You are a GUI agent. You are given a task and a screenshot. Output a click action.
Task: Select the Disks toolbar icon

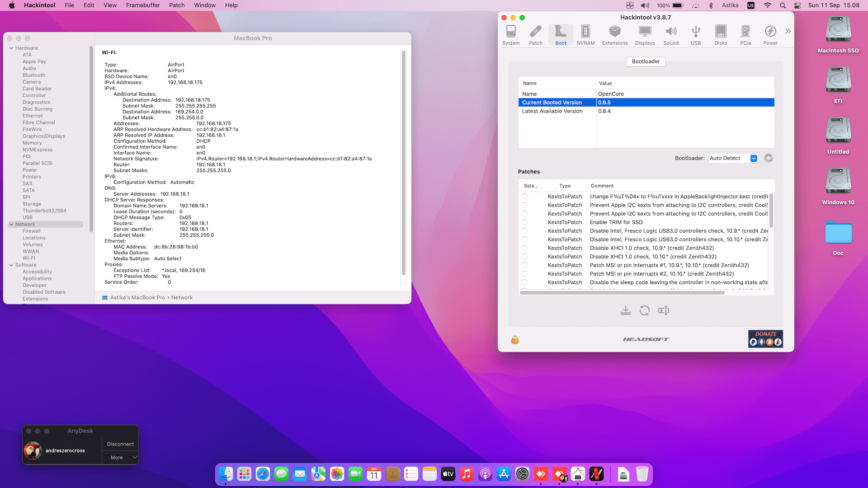(721, 34)
